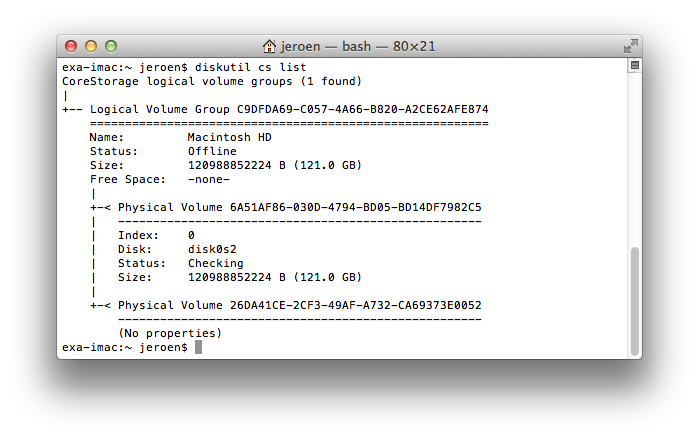Click the home folder icon in title bar
This screenshot has height=438, width=699.
269,47
